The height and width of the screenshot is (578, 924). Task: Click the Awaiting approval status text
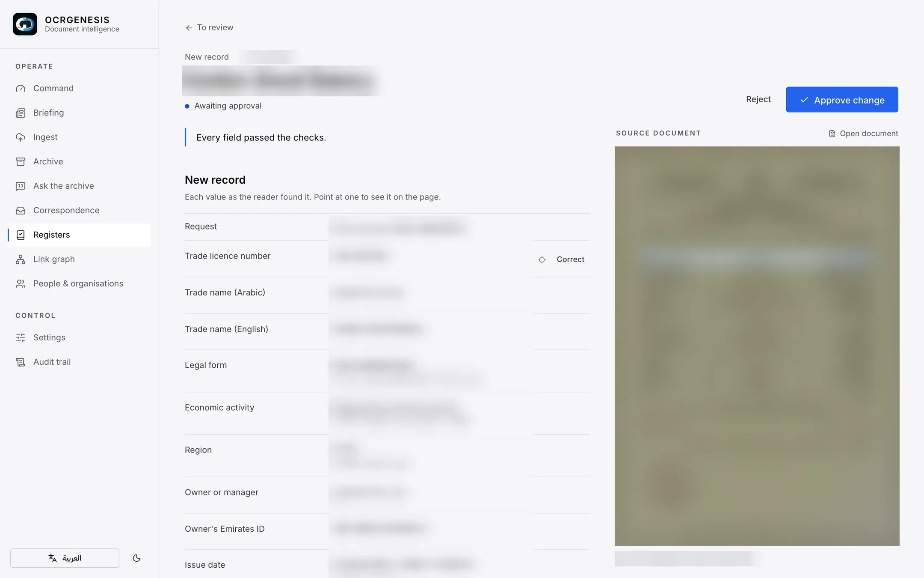point(228,106)
